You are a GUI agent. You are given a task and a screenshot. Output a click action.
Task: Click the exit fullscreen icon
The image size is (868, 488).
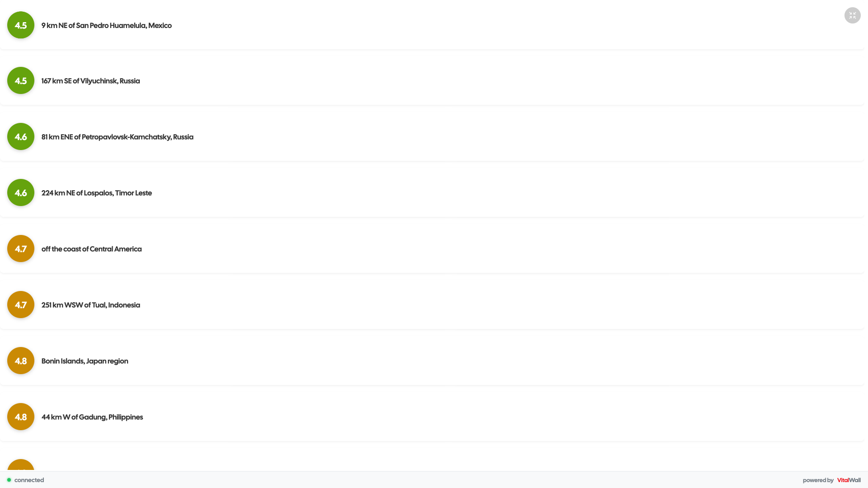pyautogui.click(x=852, y=15)
